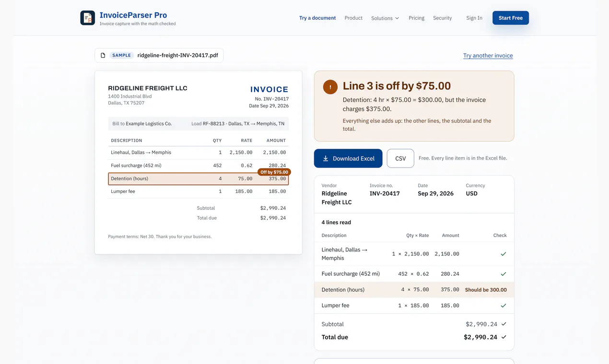Go to the Security page
Screen dimensions: 609x364
[x=442, y=18]
